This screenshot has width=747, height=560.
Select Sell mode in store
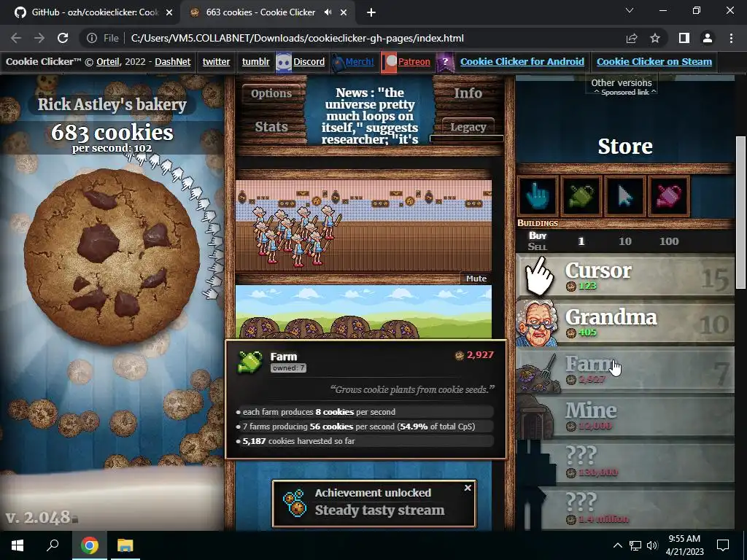[538, 246]
